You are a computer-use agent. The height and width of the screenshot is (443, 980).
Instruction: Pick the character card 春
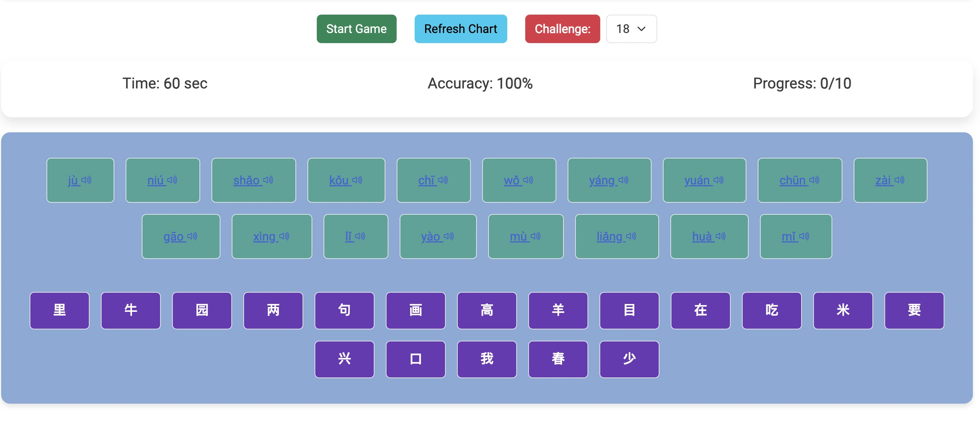558,359
